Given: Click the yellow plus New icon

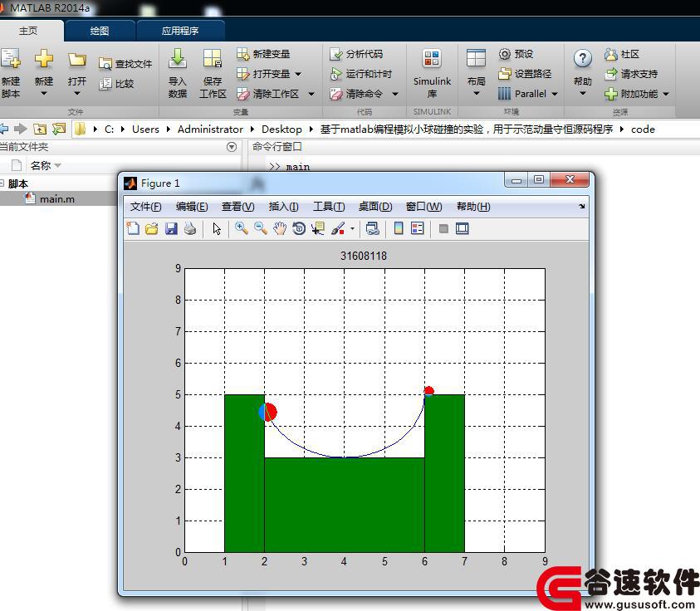Looking at the screenshot, I should click(44, 58).
